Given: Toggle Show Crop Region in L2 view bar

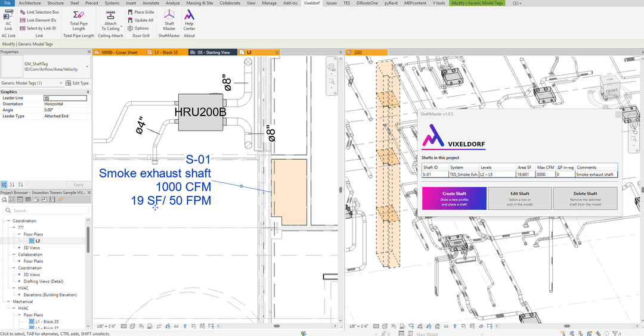Looking at the screenshot, I should pyautogui.click(x=168, y=326).
